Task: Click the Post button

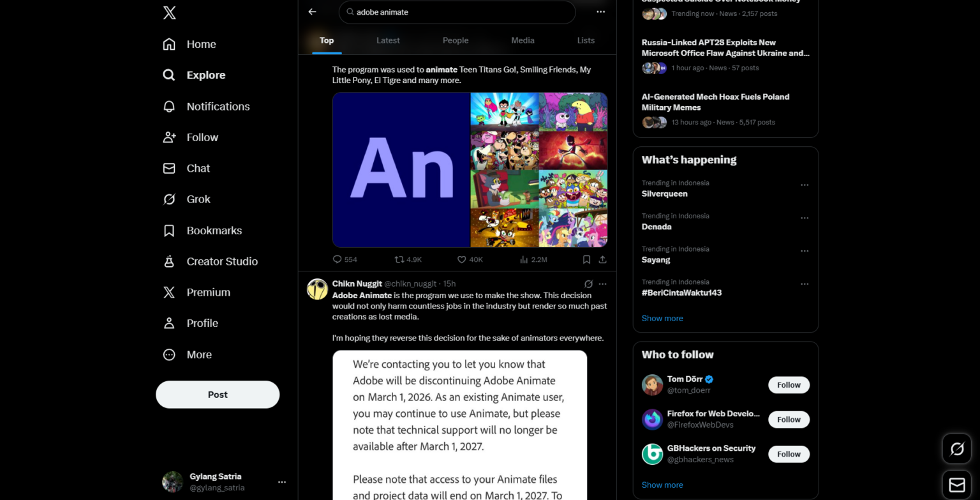Action: [218, 395]
